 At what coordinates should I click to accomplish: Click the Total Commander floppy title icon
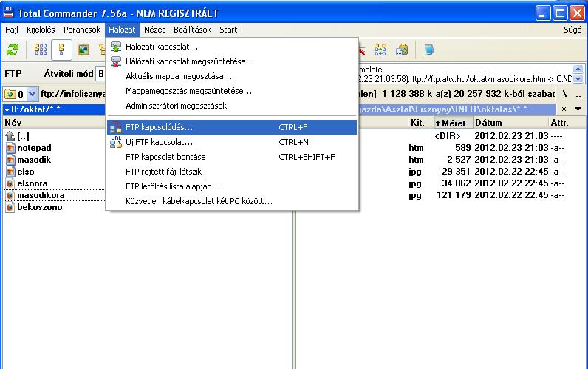pyautogui.click(x=8, y=13)
